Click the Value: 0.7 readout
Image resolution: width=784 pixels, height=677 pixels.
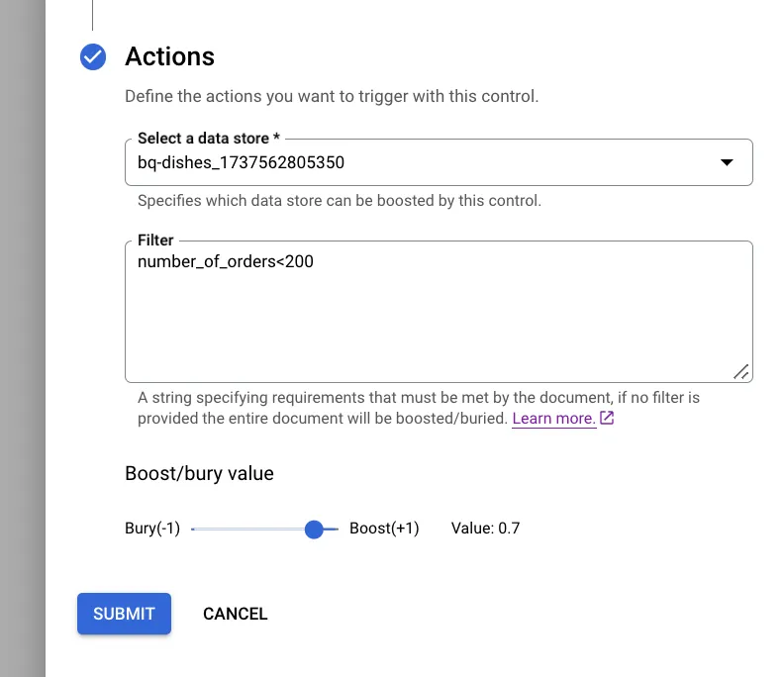pos(485,529)
